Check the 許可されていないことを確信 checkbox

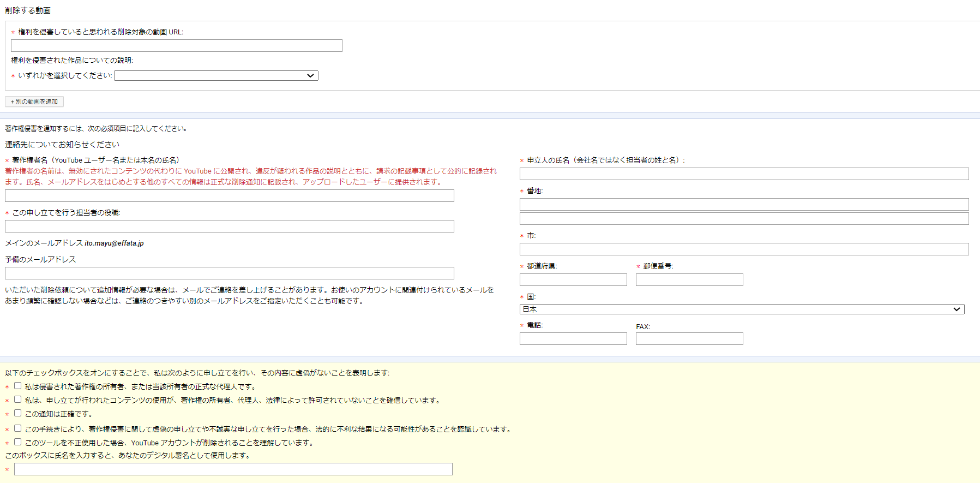pyautogui.click(x=18, y=399)
